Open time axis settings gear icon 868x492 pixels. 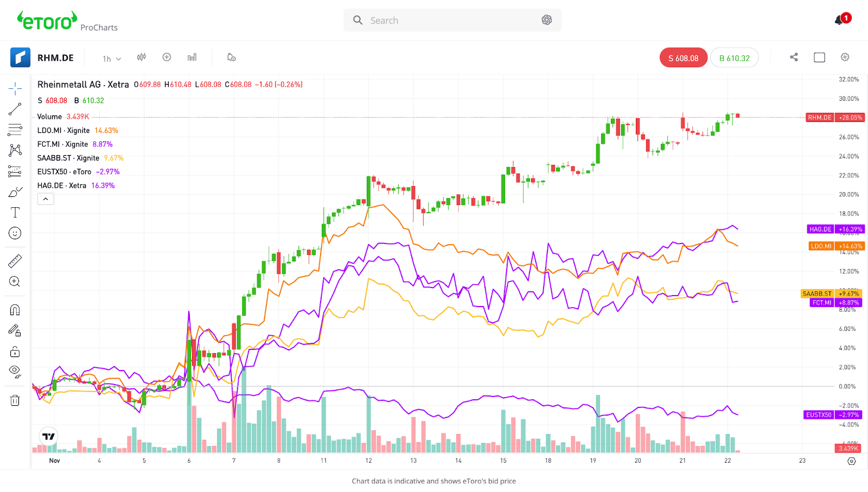[x=852, y=461]
